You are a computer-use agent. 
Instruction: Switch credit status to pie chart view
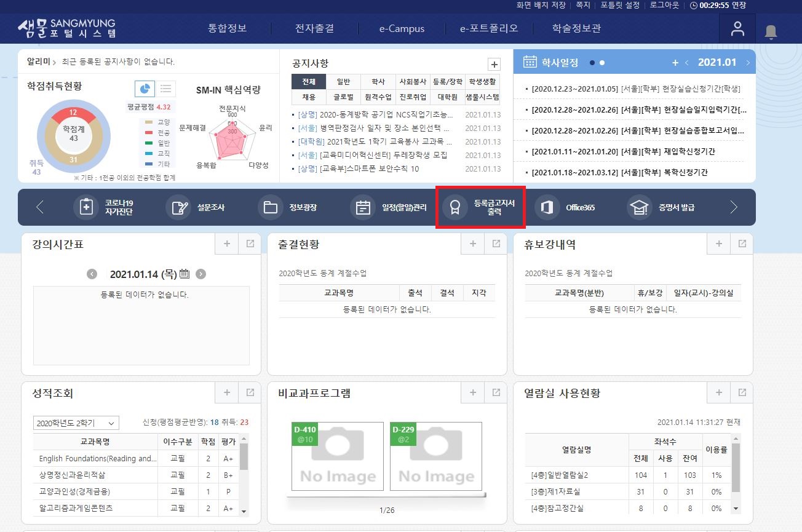click(x=145, y=89)
